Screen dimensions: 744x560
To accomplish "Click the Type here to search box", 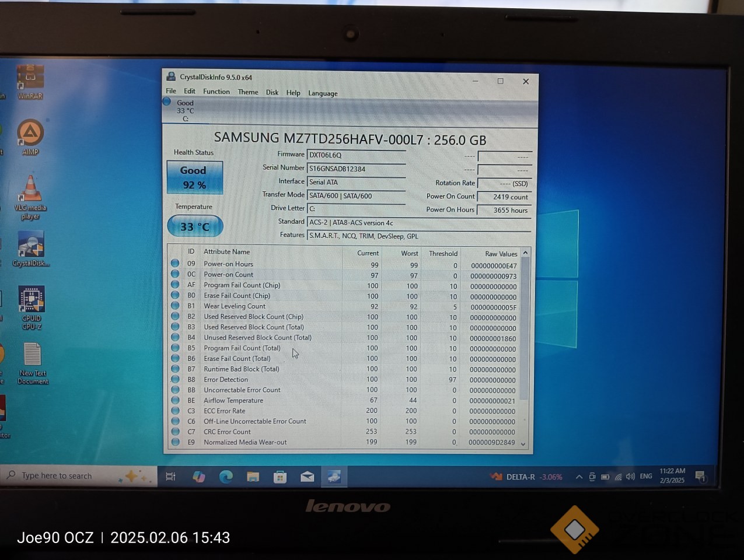I will click(x=79, y=476).
